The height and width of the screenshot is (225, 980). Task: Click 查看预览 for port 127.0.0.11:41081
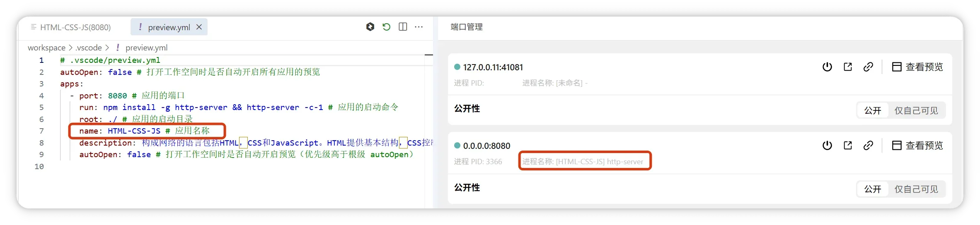point(917,67)
